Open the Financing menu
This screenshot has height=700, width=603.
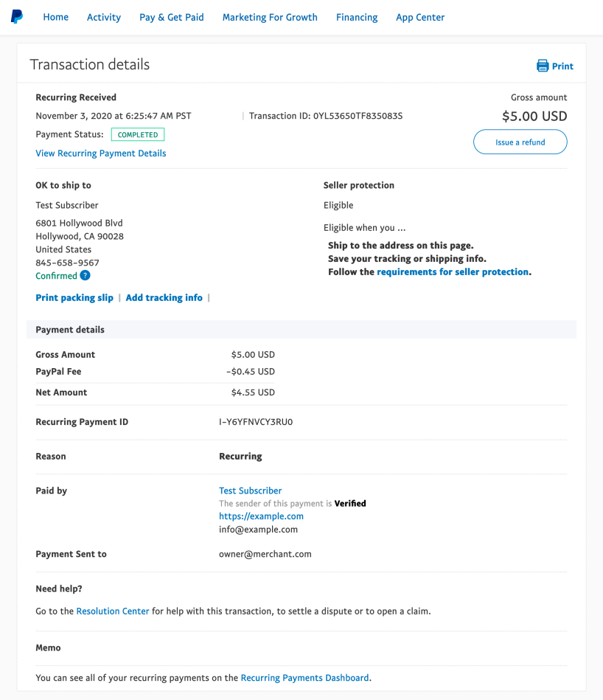[357, 17]
